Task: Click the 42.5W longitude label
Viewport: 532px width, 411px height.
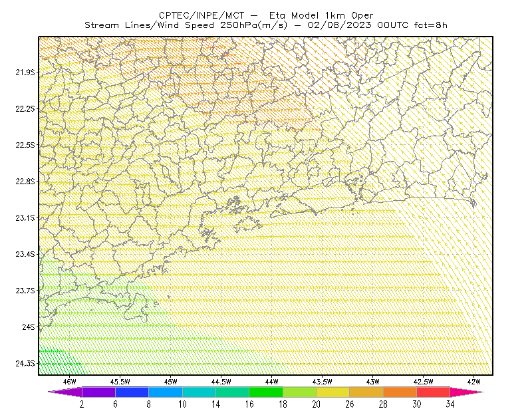Action: [424, 382]
